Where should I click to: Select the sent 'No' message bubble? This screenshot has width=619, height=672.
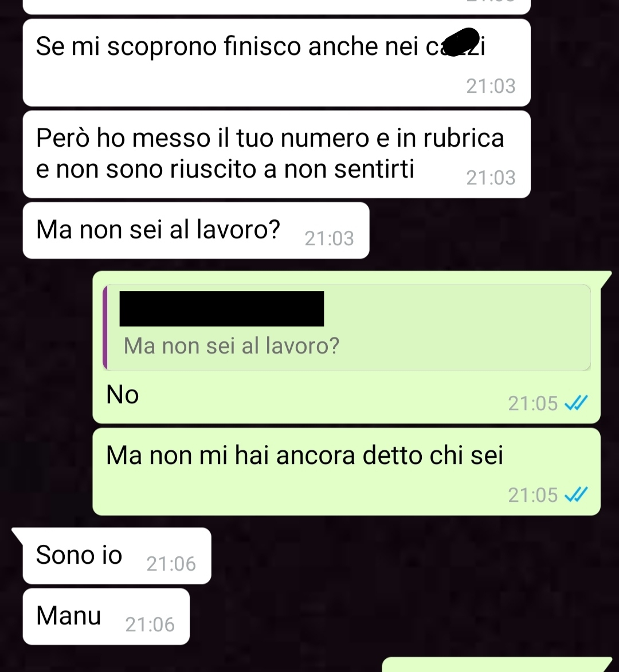(346, 347)
